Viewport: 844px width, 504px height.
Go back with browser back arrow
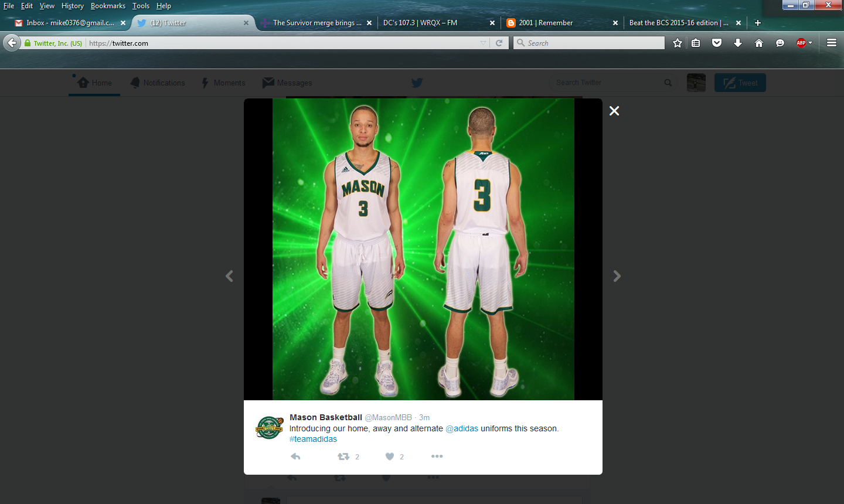(x=12, y=43)
